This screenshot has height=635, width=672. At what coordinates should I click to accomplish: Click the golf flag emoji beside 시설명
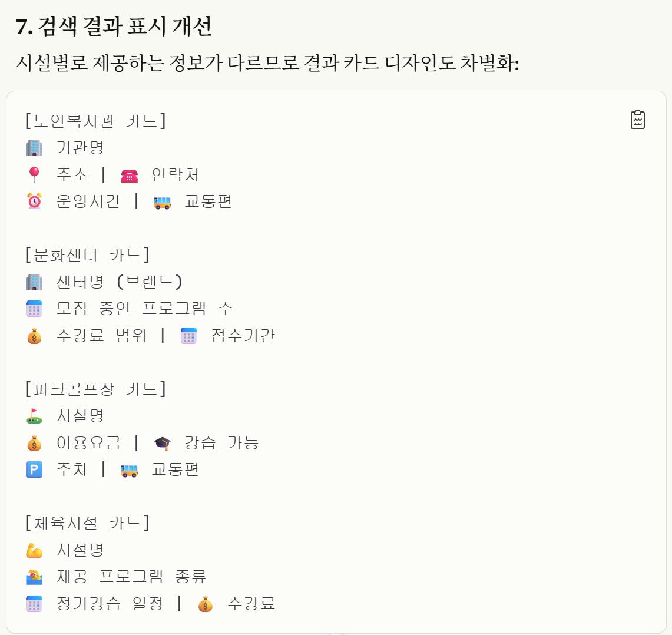coord(34,416)
